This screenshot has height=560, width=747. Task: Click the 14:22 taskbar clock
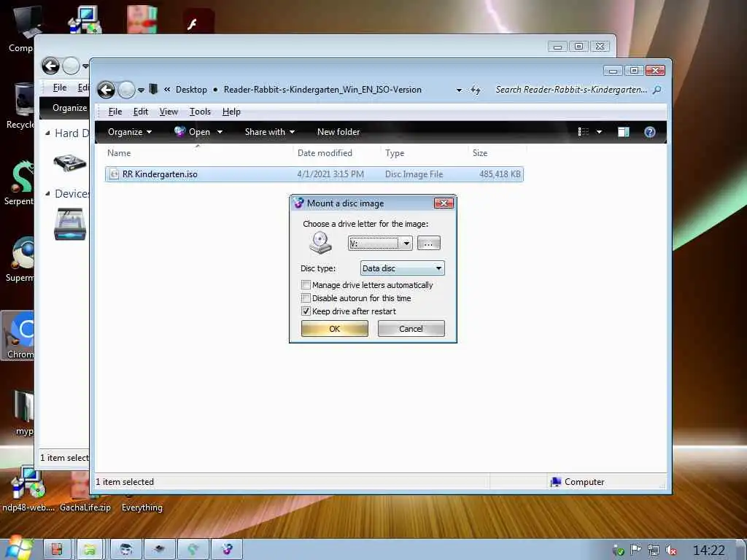point(709,551)
